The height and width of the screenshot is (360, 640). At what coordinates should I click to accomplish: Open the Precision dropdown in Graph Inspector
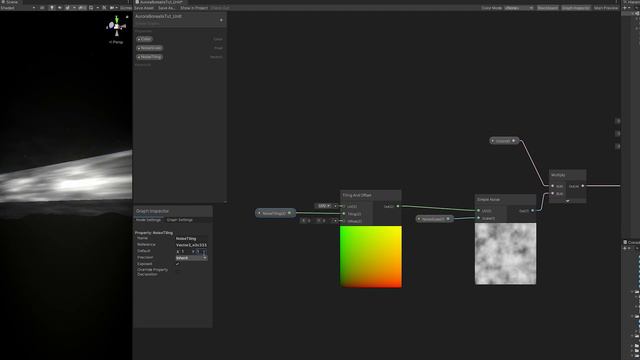tap(191, 258)
